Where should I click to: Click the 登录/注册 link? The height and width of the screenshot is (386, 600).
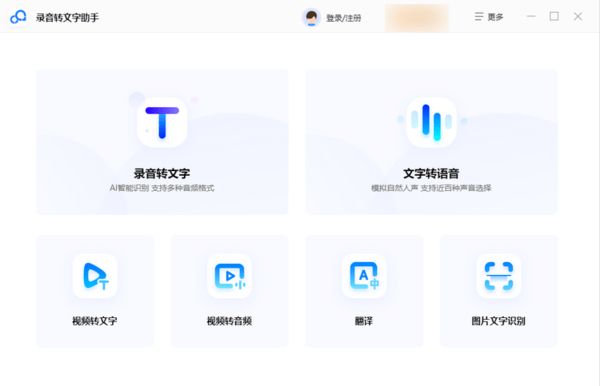pos(344,18)
